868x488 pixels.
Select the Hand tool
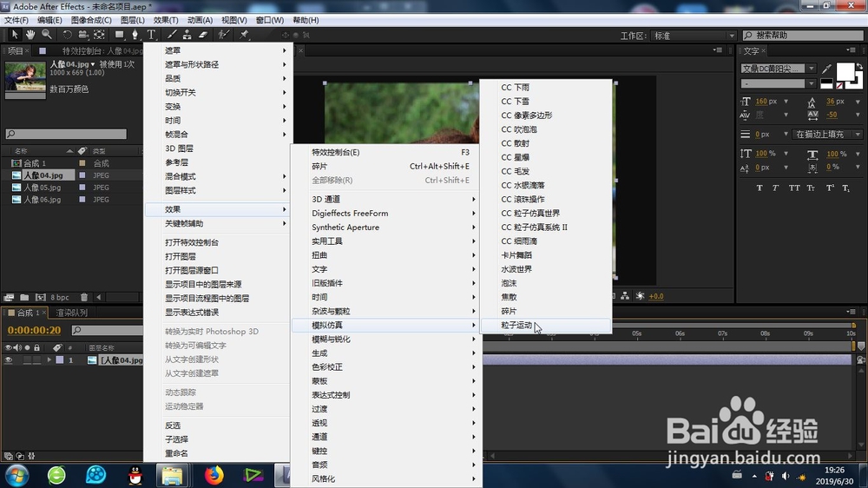tap(30, 35)
